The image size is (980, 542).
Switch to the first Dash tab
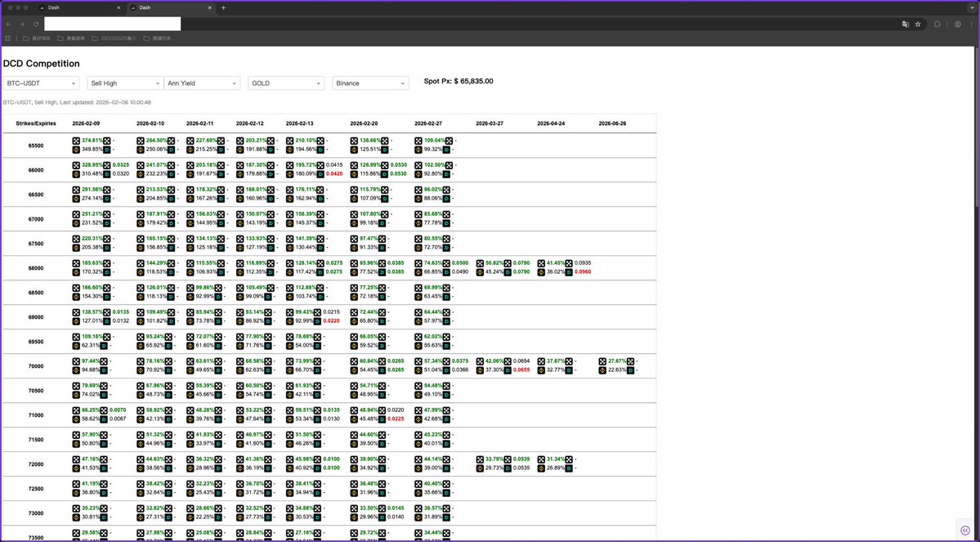coord(78,7)
